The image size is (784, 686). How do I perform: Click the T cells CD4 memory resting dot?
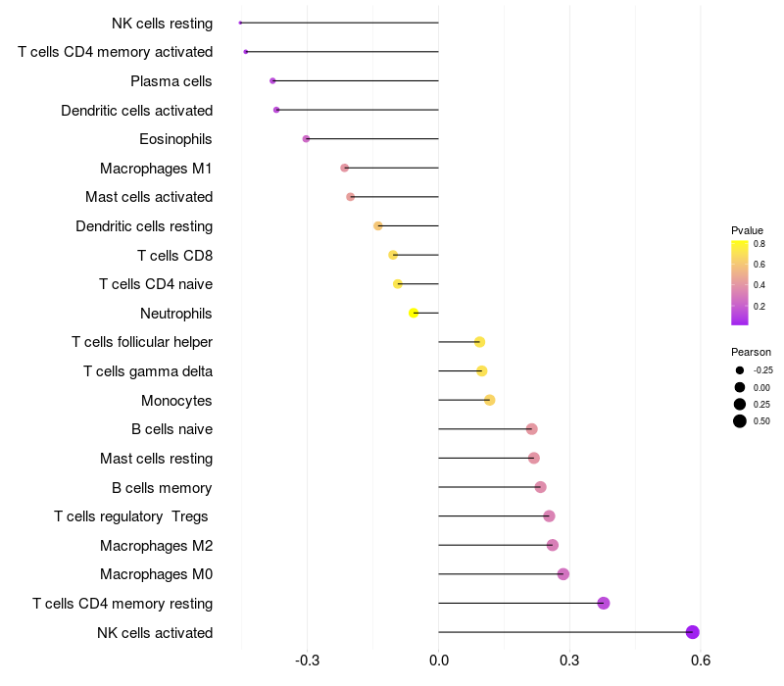pyautogui.click(x=604, y=603)
